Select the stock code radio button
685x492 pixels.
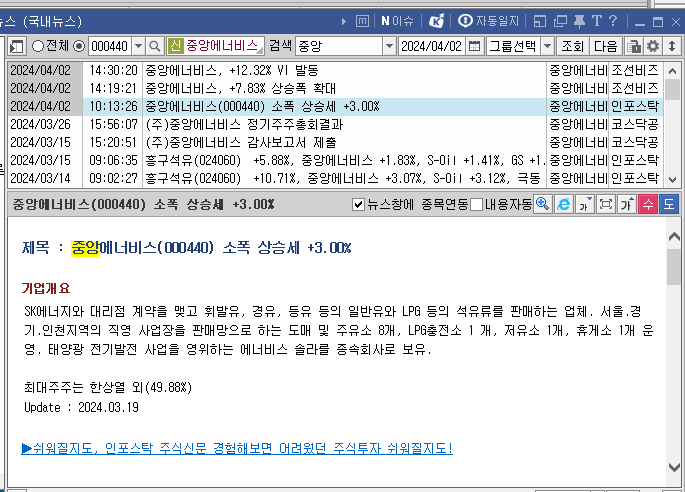(79, 46)
